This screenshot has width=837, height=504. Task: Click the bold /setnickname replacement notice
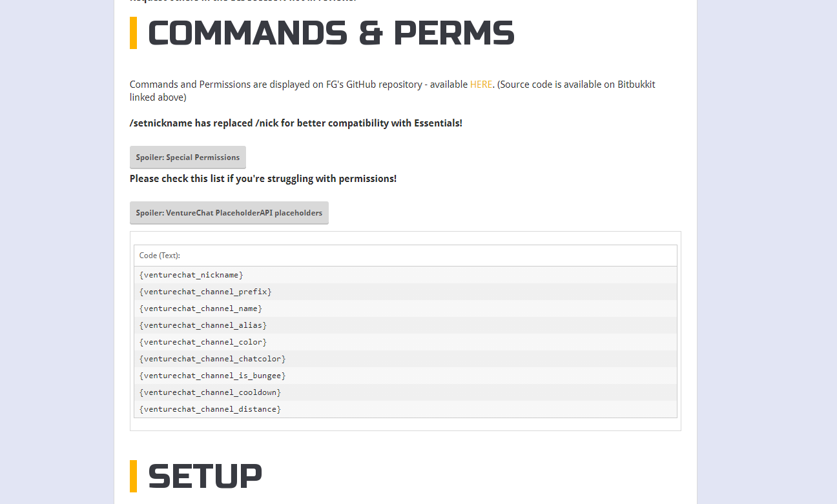pos(296,123)
